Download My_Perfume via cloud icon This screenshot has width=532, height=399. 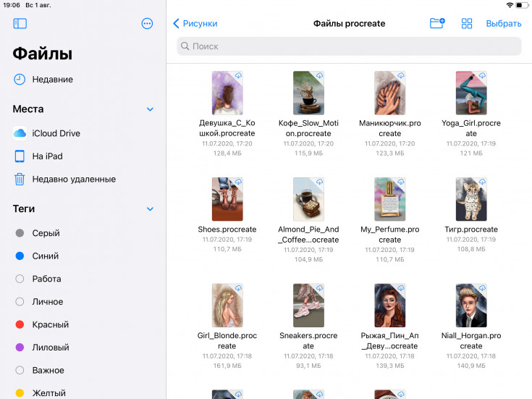point(401,182)
